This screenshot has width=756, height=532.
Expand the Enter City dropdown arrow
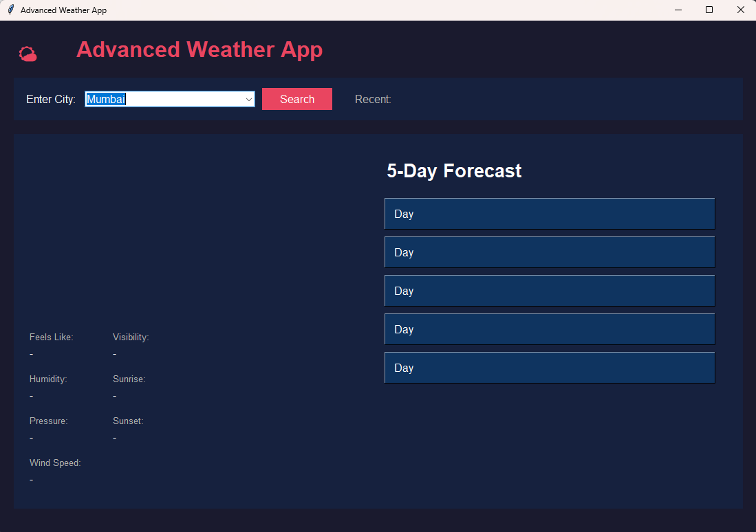tap(249, 100)
